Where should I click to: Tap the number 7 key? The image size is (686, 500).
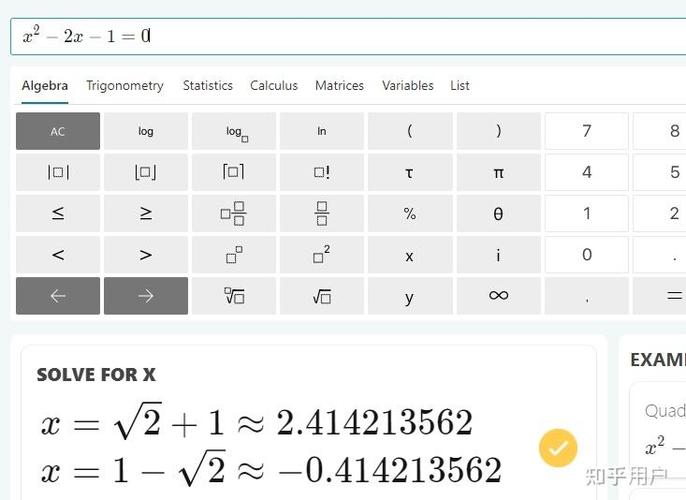(587, 131)
